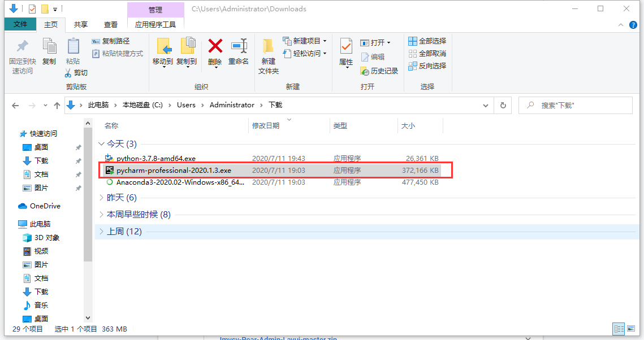Open the 打开 (Open) dropdown
Viewport: 644px width, 340px height.
pyautogui.click(x=375, y=43)
